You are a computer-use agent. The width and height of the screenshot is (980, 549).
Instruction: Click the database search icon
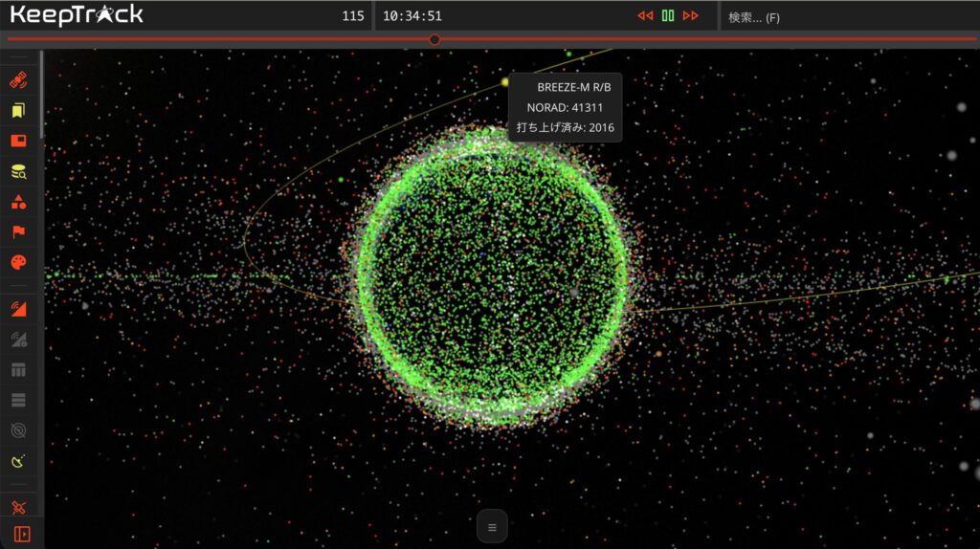tap(18, 171)
